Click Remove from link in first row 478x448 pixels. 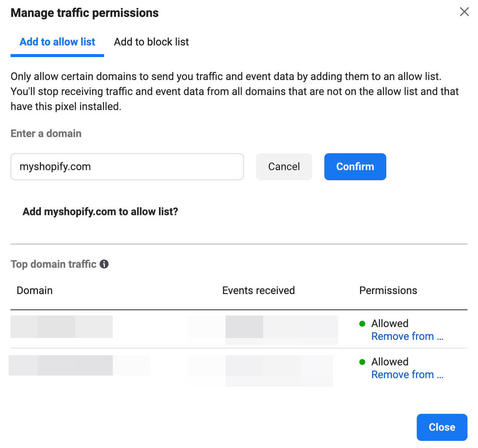click(x=407, y=336)
